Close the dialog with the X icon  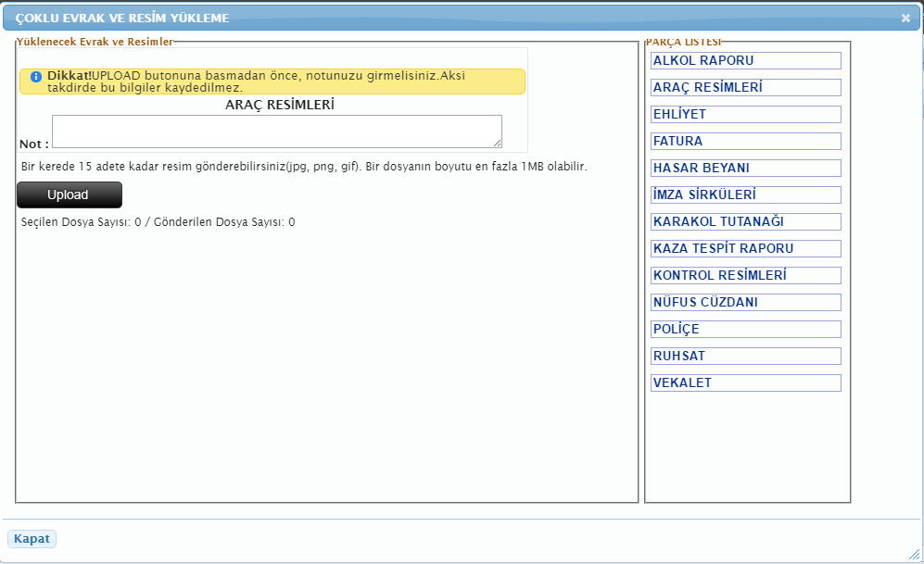click(905, 18)
